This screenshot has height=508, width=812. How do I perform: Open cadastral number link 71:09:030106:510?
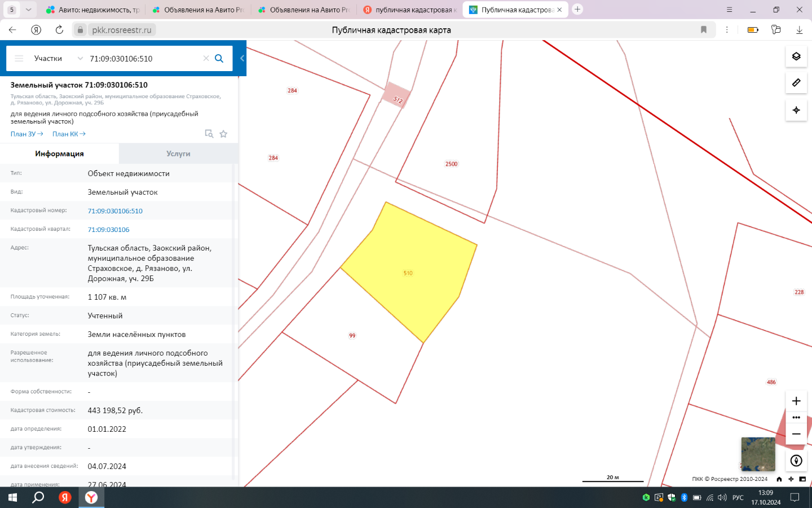point(115,211)
